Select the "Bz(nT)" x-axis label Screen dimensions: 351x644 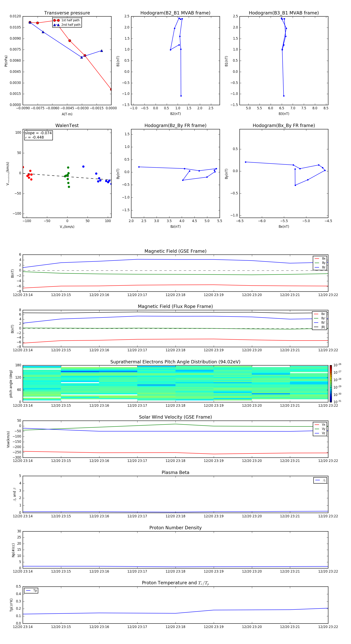(175, 227)
